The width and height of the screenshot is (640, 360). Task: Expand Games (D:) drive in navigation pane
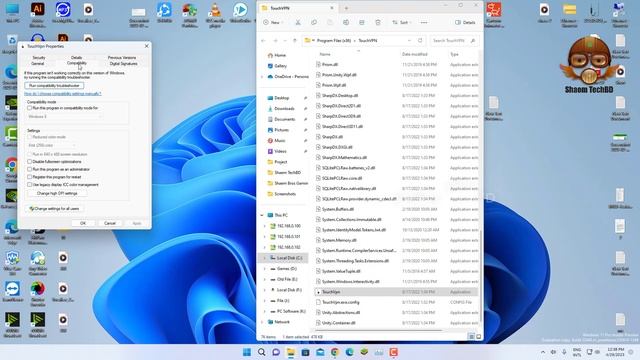(264, 269)
